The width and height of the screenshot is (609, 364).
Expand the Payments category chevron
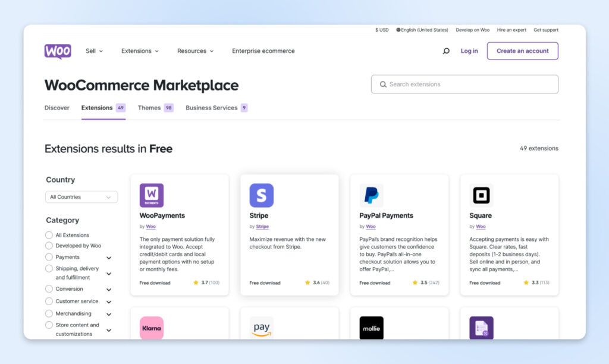(x=109, y=258)
